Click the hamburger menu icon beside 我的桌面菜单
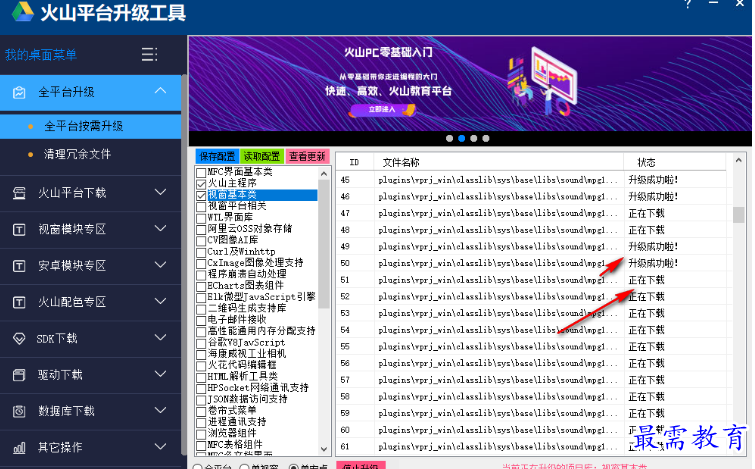 pyautogui.click(x=149, y=54)
